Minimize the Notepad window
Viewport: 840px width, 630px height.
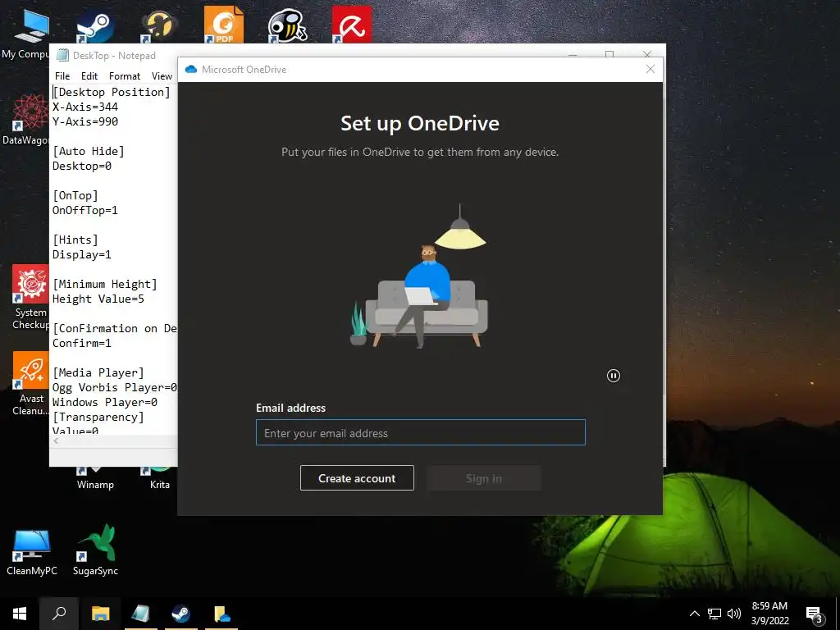tap(572, 53)
